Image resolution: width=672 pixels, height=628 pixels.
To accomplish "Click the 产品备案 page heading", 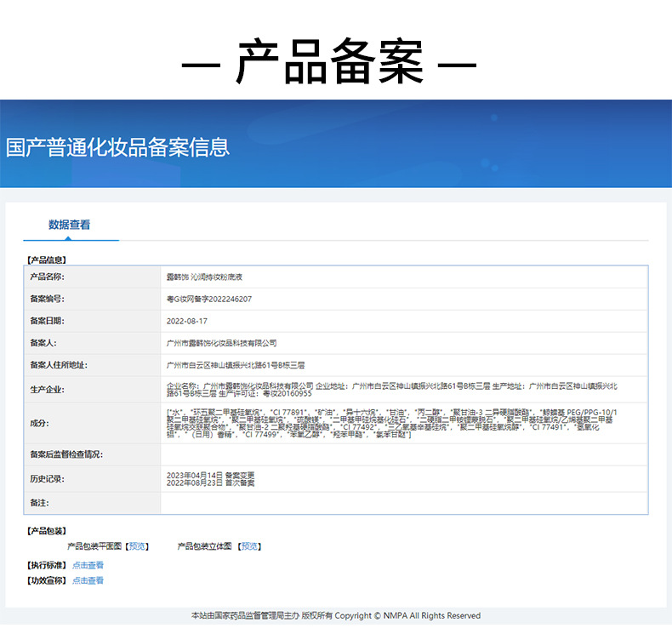I will click(329, 62).
